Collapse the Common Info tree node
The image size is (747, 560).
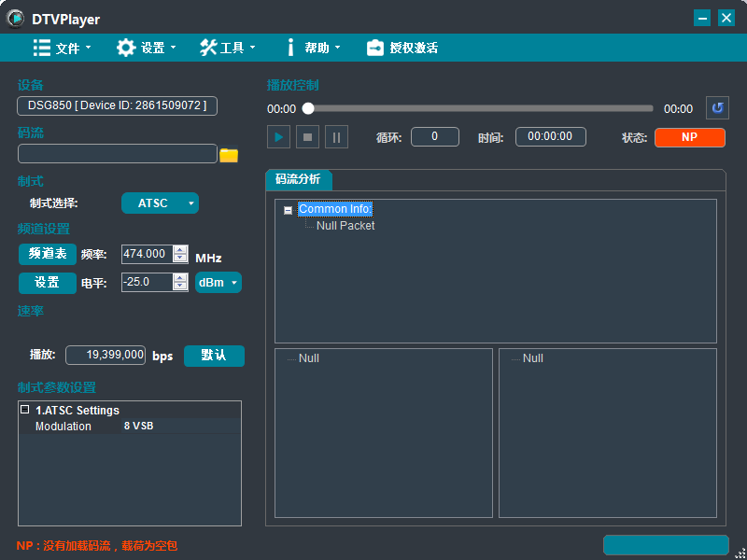coord(288,210)
